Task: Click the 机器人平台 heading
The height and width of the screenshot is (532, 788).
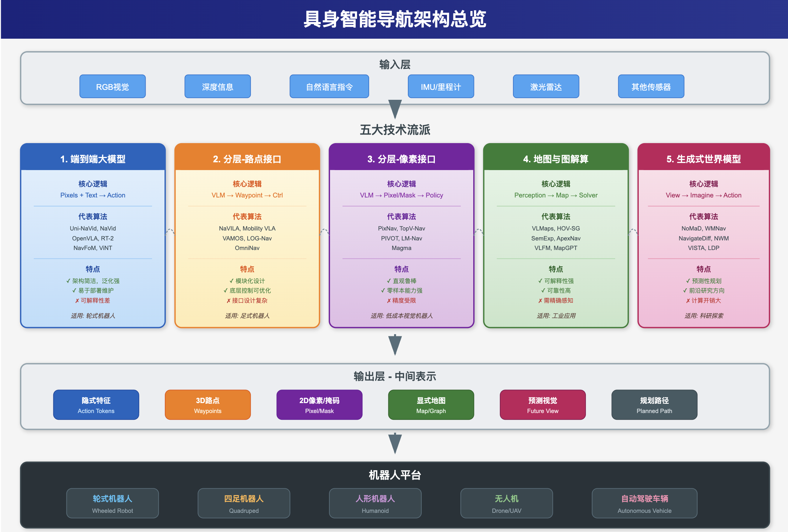Action: pyautogui.click(x=395, y=475)
